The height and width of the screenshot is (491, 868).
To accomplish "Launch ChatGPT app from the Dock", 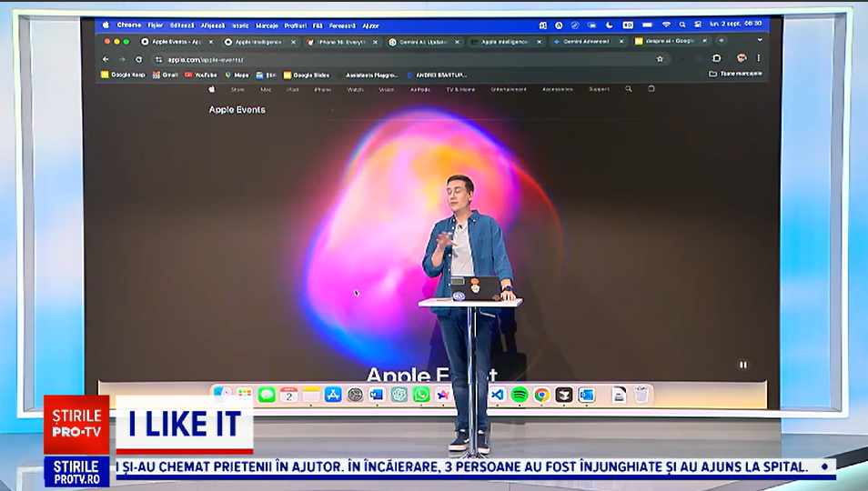I will tap(399, 395).
